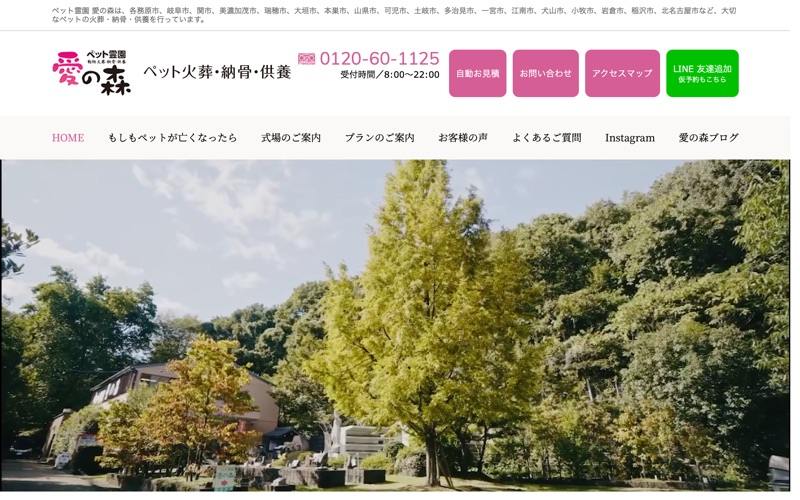
Task: Open the アクセスマップ button
Action: pos(622,73)
